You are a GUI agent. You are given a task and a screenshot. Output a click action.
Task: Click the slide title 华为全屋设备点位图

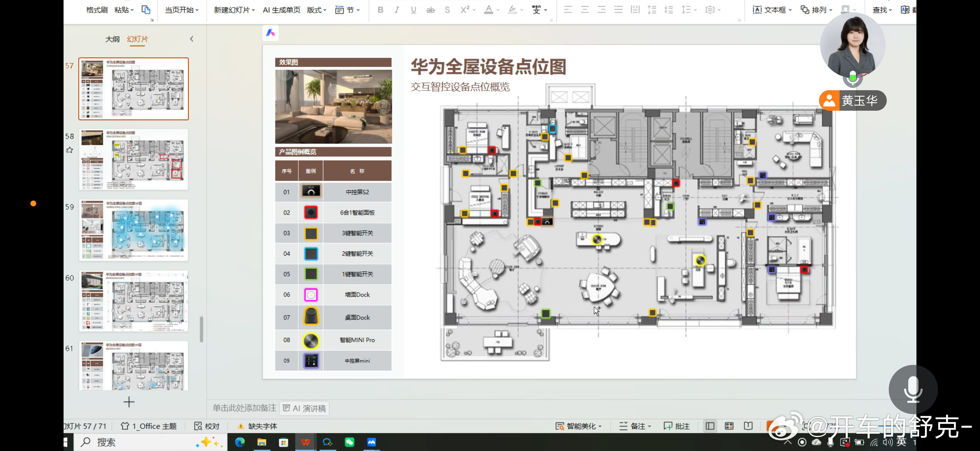488,67
